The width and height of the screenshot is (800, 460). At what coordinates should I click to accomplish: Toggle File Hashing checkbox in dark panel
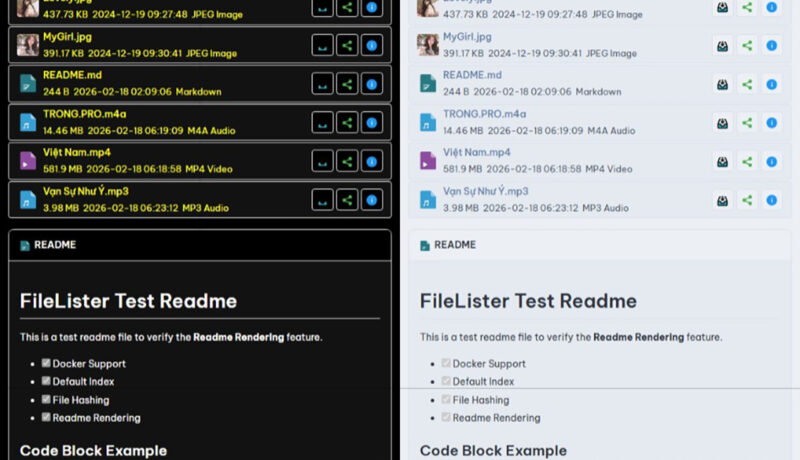[46, 399]
